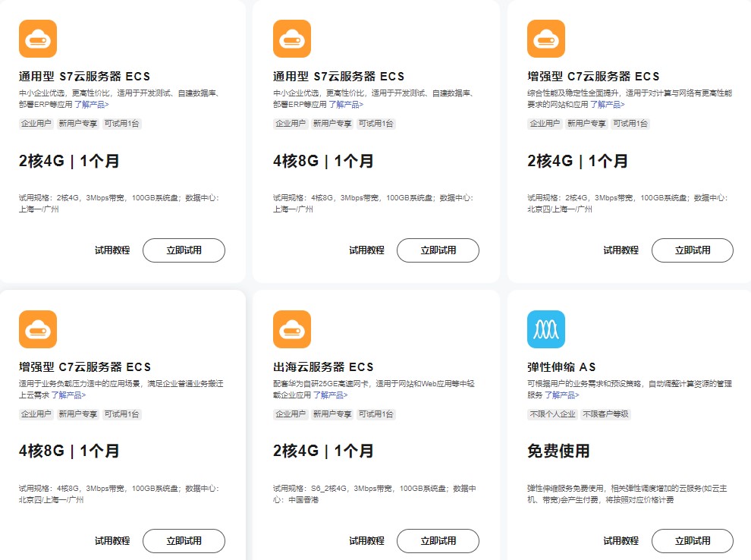Start trial for 通用型 S7 2核4G
Viewport: 751px width, 560px height.
click(x=184, y=250)
